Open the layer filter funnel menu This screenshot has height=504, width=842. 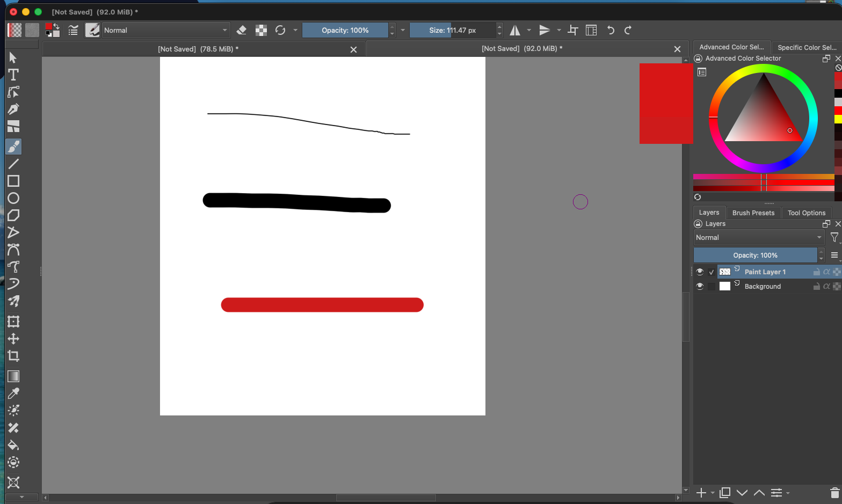click(x=834, y=237)
